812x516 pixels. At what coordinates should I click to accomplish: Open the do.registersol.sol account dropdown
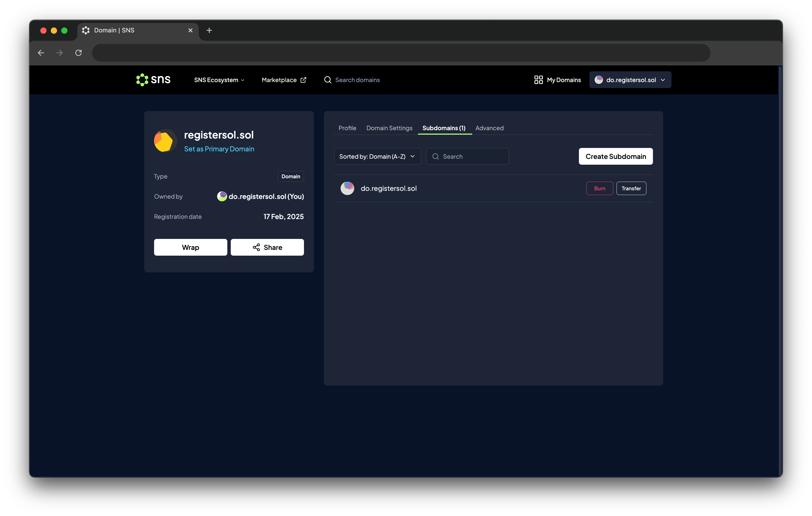(x=630, y=80)
